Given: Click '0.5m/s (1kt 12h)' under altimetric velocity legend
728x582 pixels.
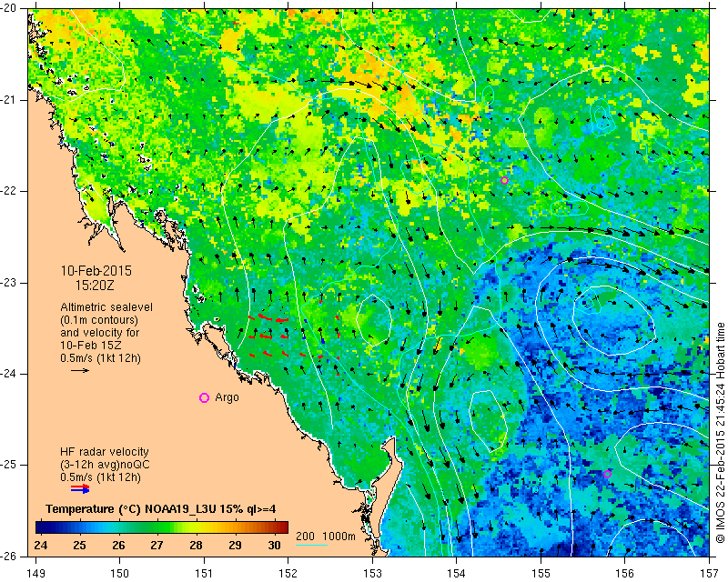Looking at the screenshot, I should [100, 358].
